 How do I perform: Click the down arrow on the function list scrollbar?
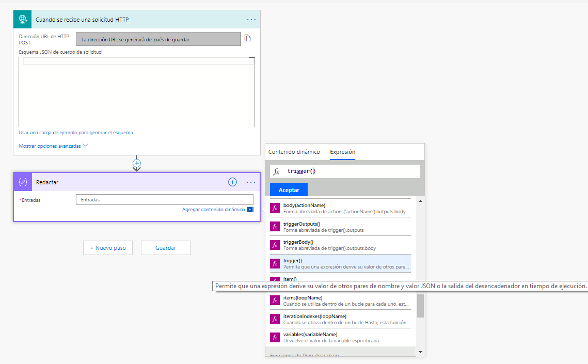[x=420, y=352]
